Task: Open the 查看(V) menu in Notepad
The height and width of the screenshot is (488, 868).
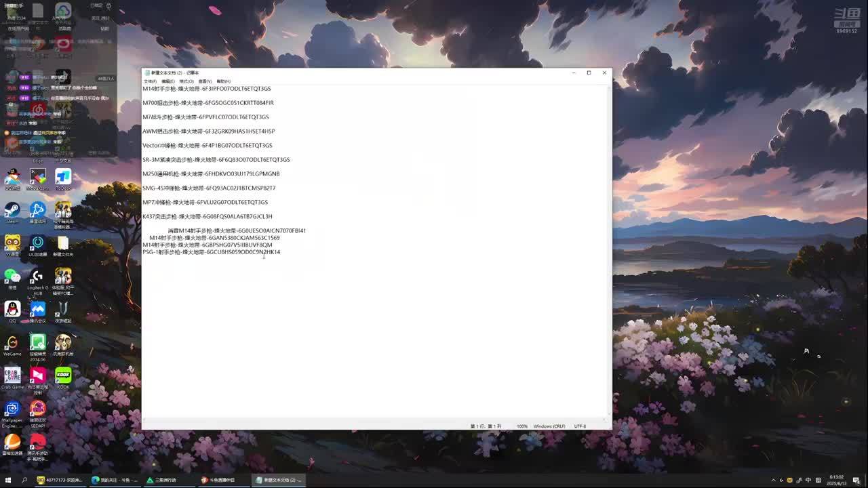Action: [205, 81]
